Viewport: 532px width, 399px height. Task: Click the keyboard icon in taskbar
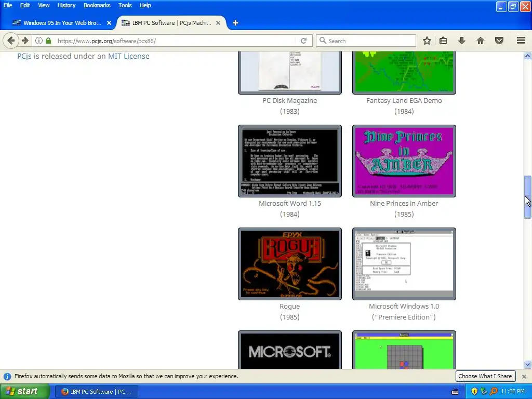[455, 392]
